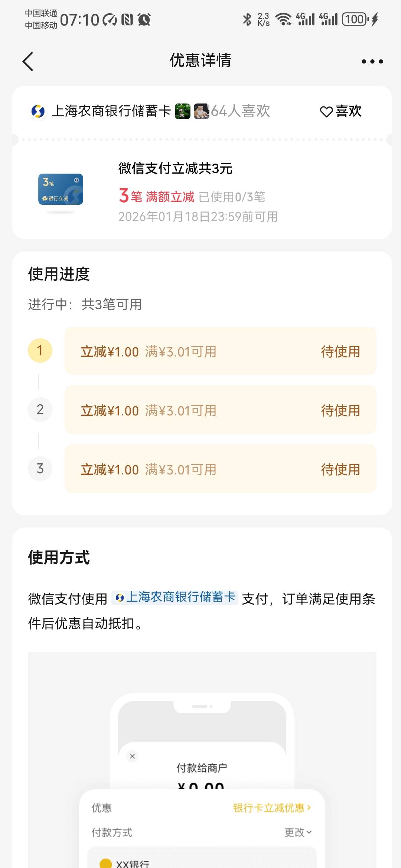
Task: Toggle the heart 喜欢 like button
Action: 341,111
